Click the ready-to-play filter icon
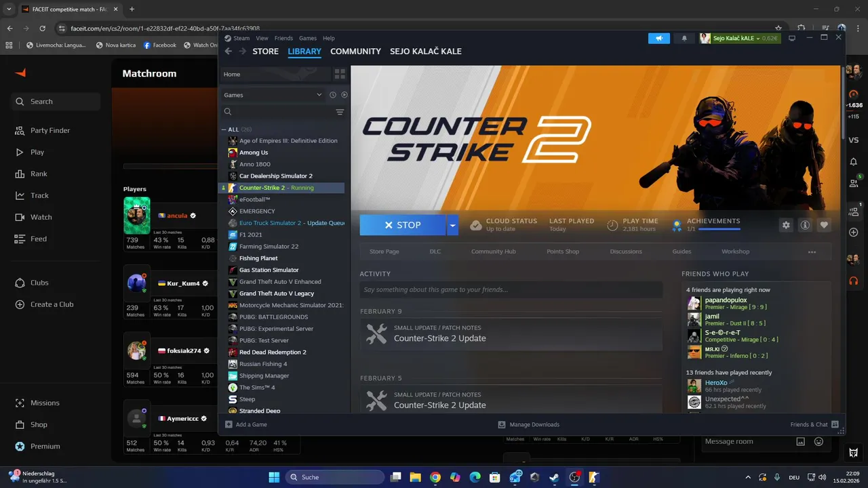Viewport: 868px width, 488px height. point(344,95)
